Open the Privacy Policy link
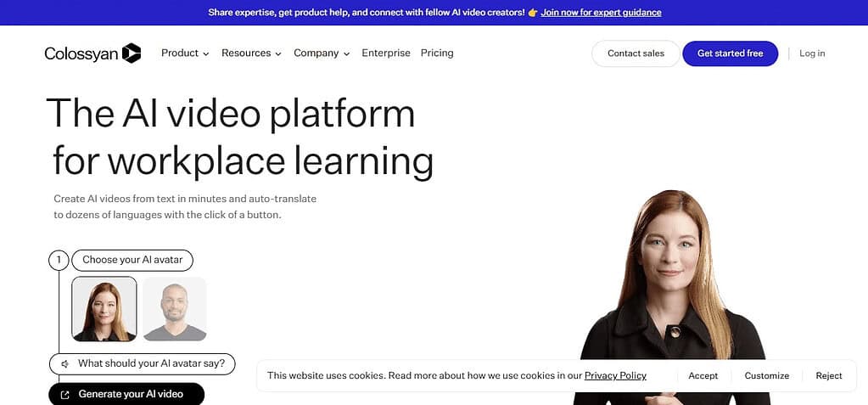Viewport: 868px width, 405px height. [x=615, y=375]
